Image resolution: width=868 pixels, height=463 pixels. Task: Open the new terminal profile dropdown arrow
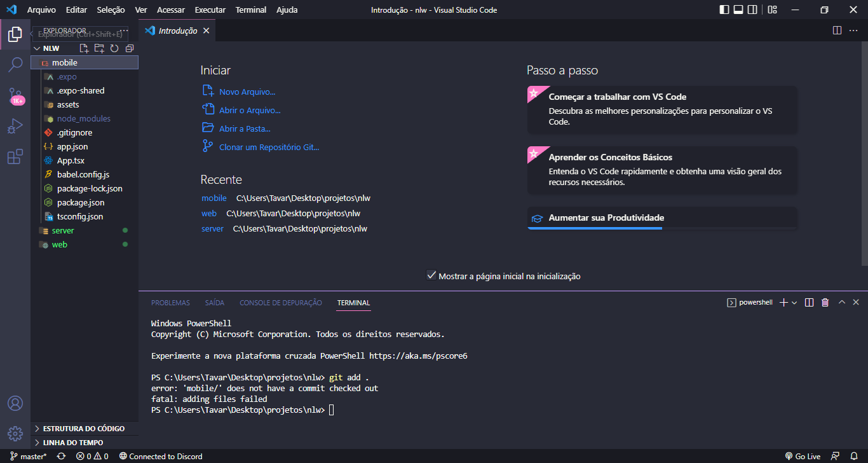coord(794,303)
